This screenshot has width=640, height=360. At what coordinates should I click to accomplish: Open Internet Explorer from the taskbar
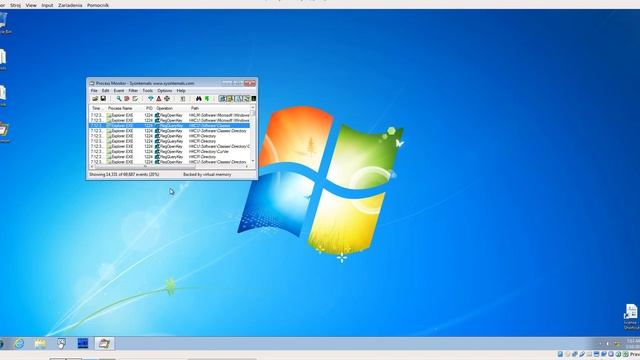(x=19, y=344)
